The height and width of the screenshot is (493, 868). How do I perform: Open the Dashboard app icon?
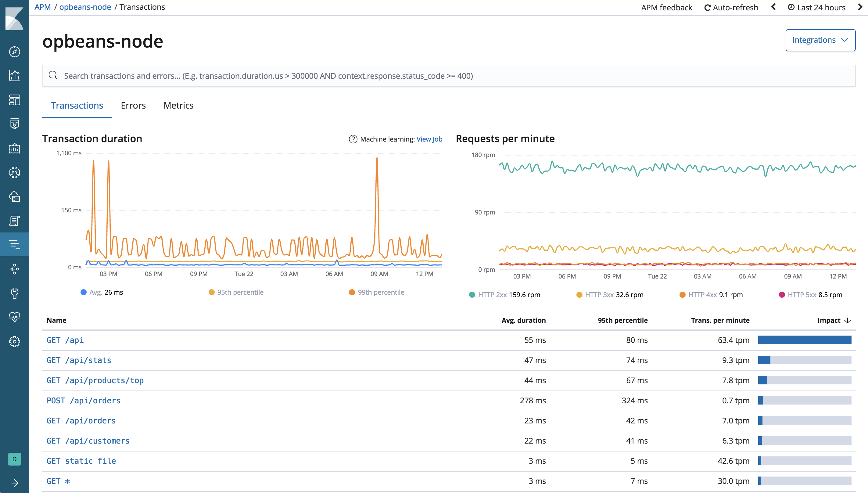(15, 100)
